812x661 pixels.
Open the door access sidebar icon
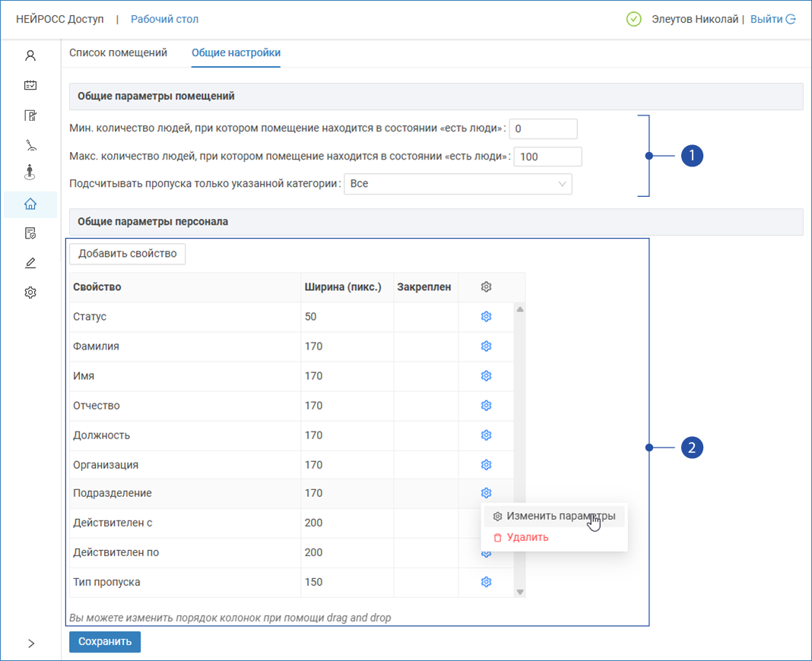click(x=30, y=115)
